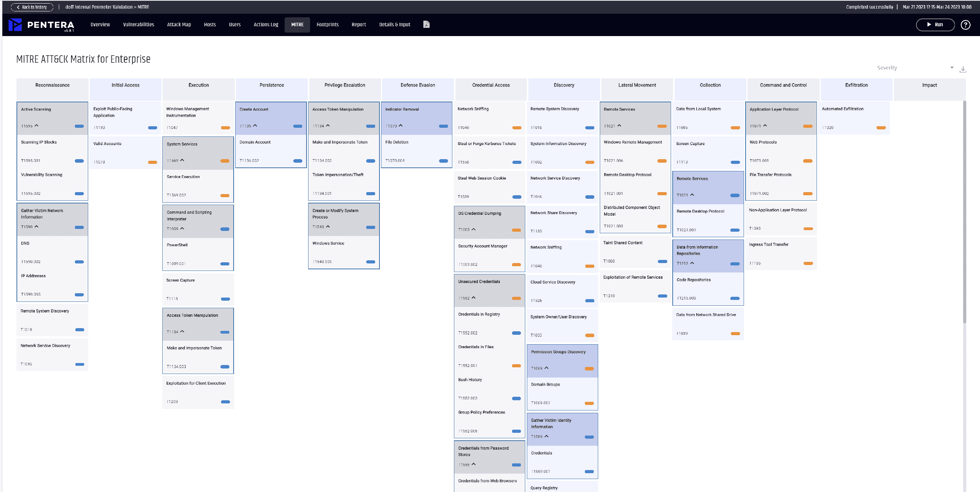The image size is (980, 492).
Task: Click the Impact column header
Action: point(929,89)
